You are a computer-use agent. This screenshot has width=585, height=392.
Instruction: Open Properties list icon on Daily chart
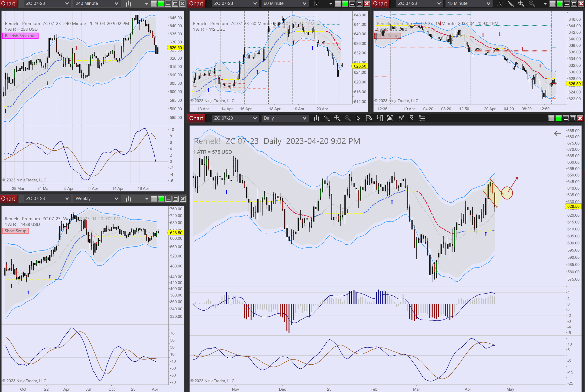422,118
